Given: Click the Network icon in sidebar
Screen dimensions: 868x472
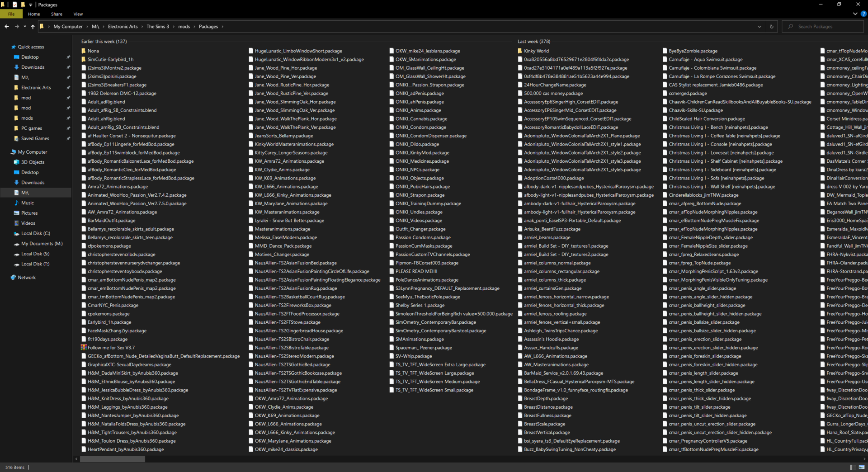Looking at the screenshot, I should coord(14,278).
